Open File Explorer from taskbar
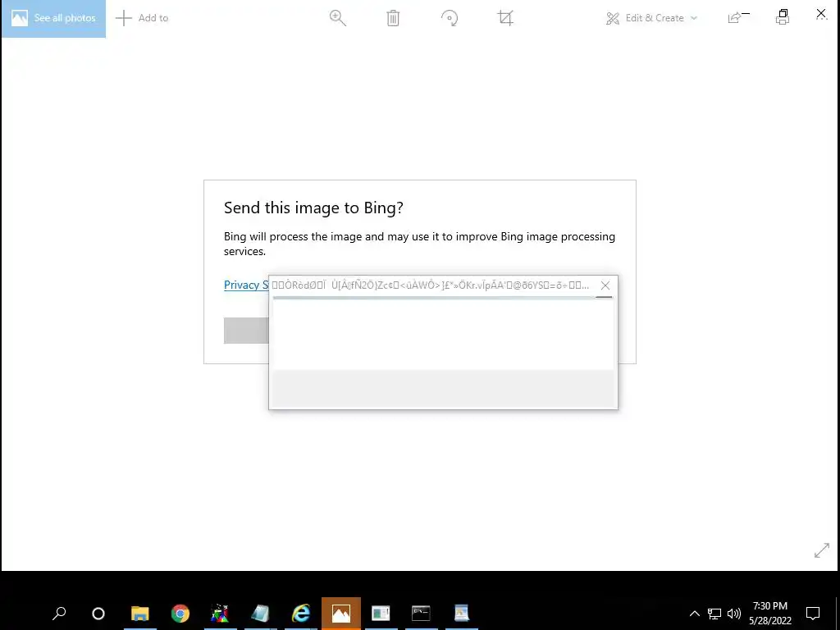Image resolution: width=840 pixels, height=630 pixels. click(139, 614)
